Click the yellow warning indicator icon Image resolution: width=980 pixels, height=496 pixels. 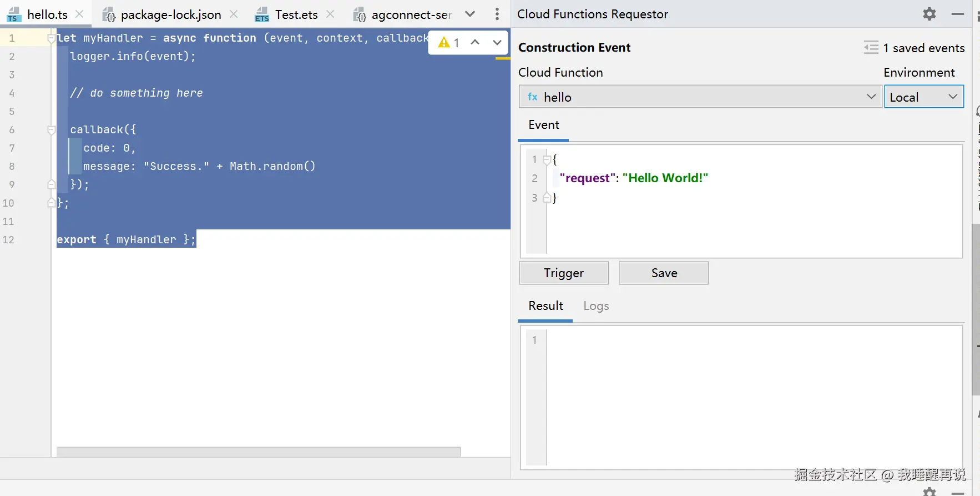point(444,42)
